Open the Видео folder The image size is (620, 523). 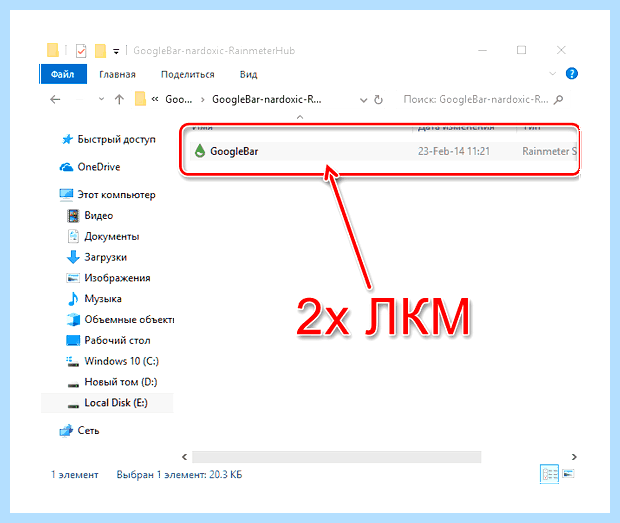[x=98, y=215]
